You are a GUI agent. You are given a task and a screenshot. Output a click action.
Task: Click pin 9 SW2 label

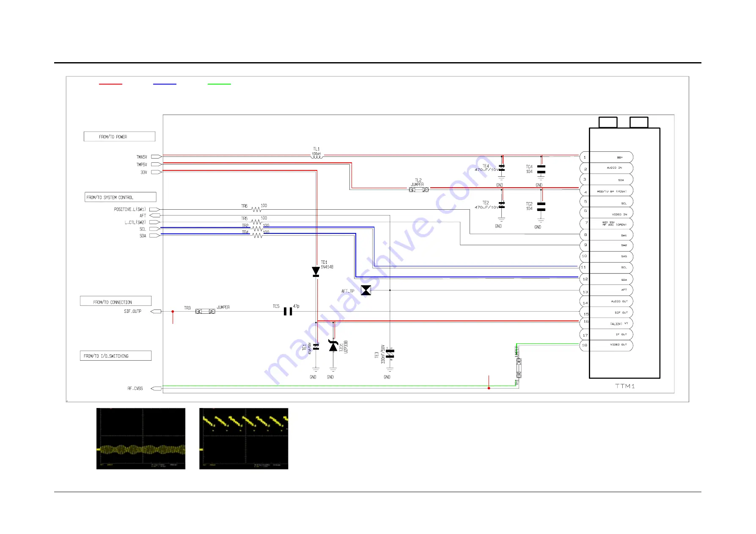point(624,245)
